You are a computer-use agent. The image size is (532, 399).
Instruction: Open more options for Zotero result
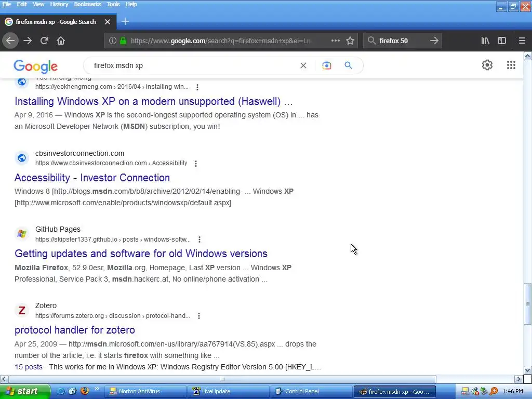(199, 316)
